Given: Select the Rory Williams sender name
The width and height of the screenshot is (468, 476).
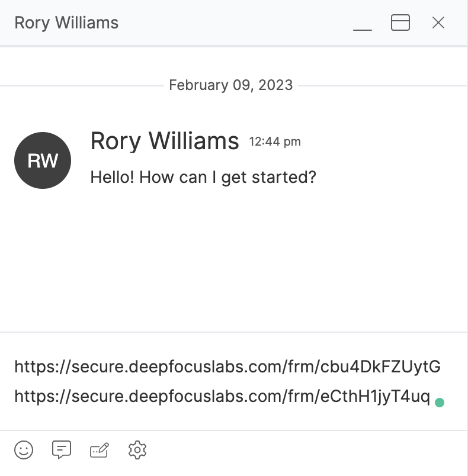Looking at the screenshot, I should pos(165,141).
